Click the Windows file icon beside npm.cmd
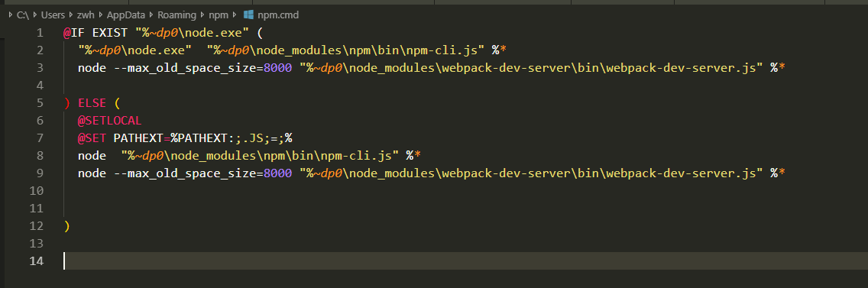The image size is (868, 288). point(248,15)
